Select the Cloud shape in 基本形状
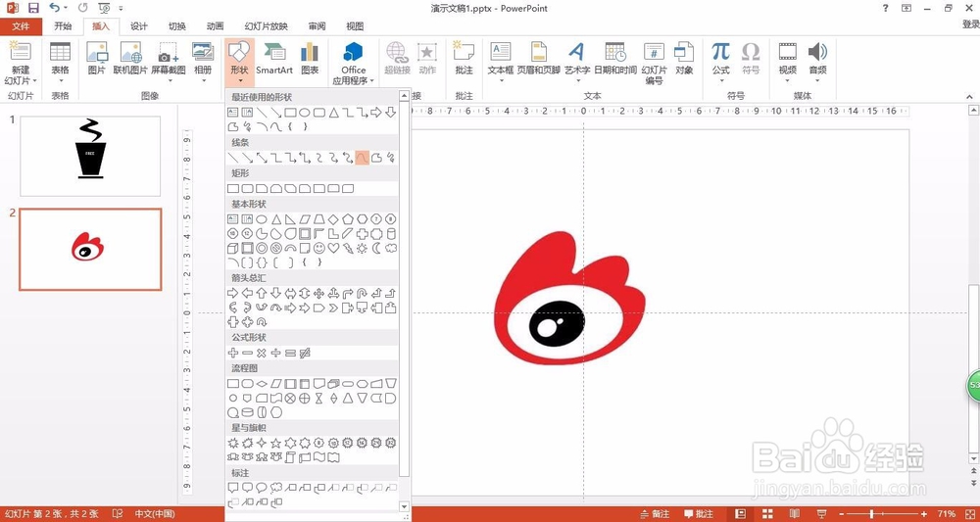 point(391,248)
